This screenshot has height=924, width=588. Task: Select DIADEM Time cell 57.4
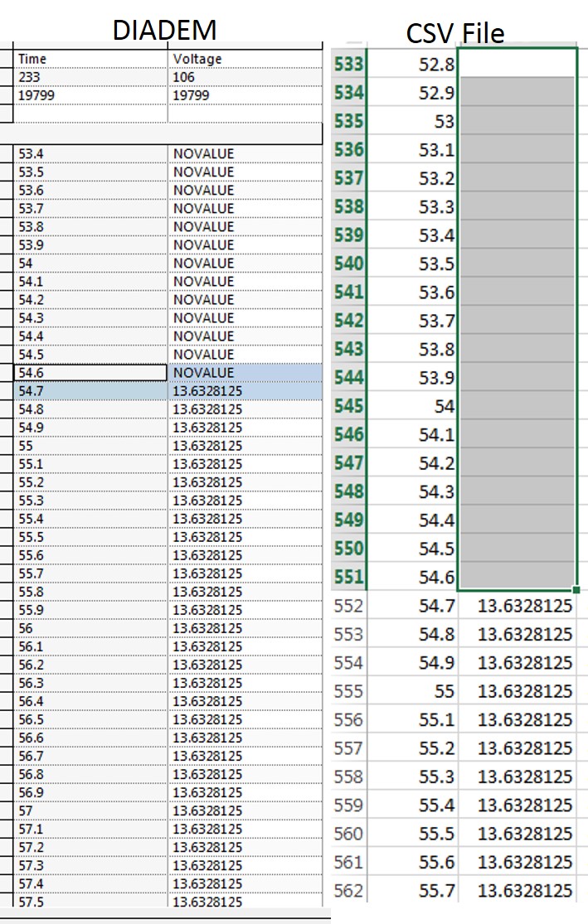coord(90,884)
